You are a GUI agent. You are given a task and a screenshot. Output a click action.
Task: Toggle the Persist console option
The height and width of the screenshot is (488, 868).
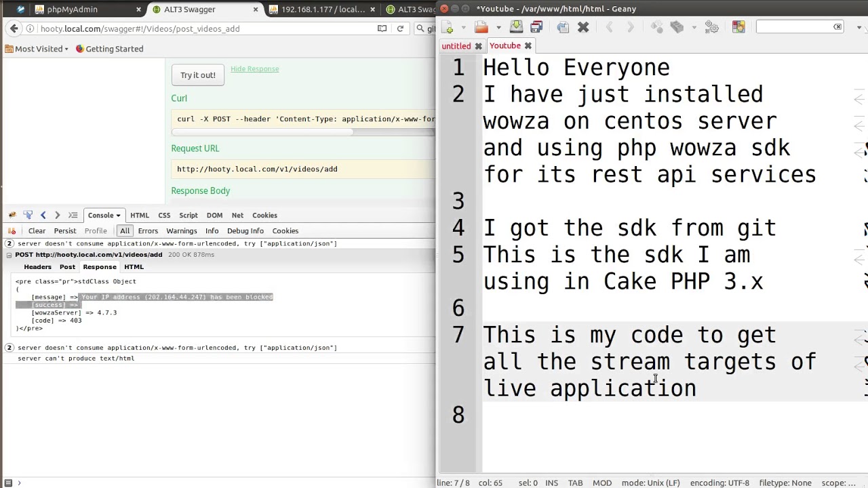[x=65, y=231]
